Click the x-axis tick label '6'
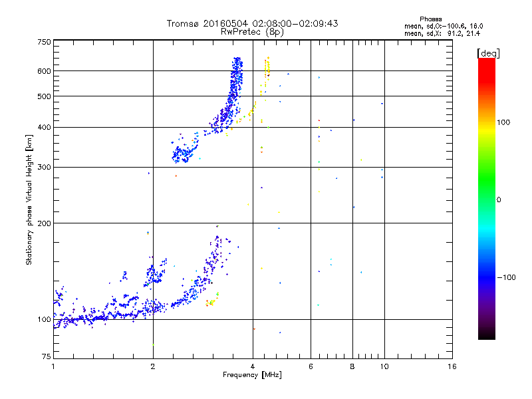The image size is (532, 399). point(311,366)
